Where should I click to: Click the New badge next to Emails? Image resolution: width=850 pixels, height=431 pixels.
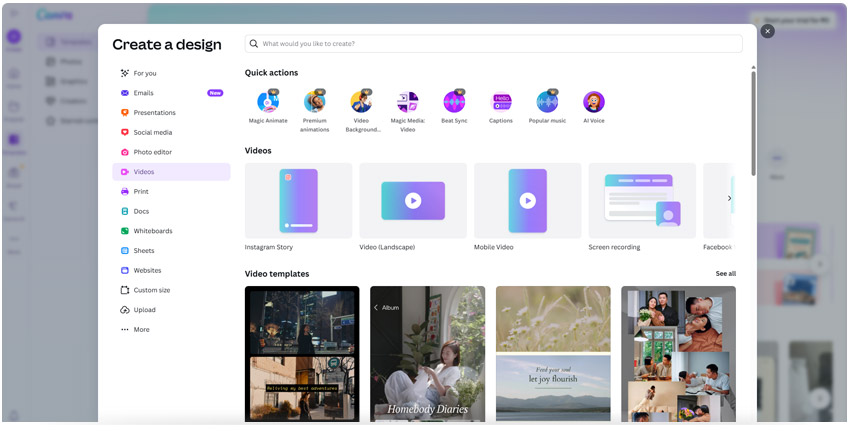[215, 93]
